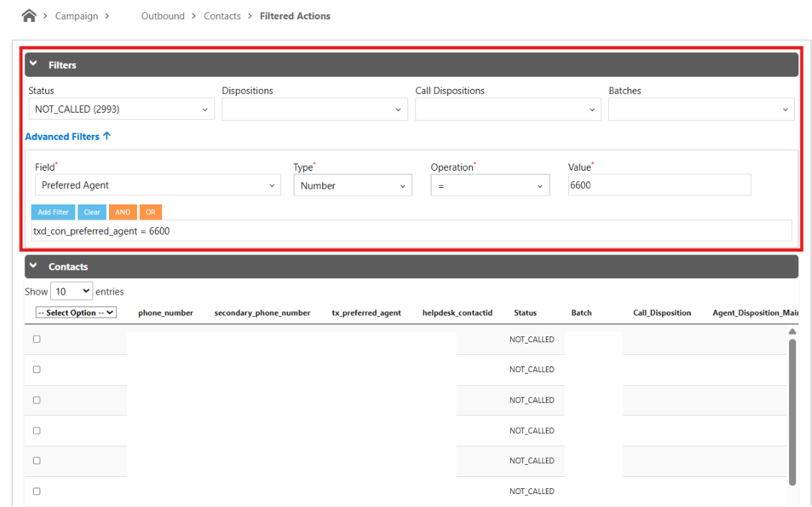This screenshot has height=507, width=812.
Task: Open the Field dropdown showing Preferred Agent
Action: tap(158, 185)
